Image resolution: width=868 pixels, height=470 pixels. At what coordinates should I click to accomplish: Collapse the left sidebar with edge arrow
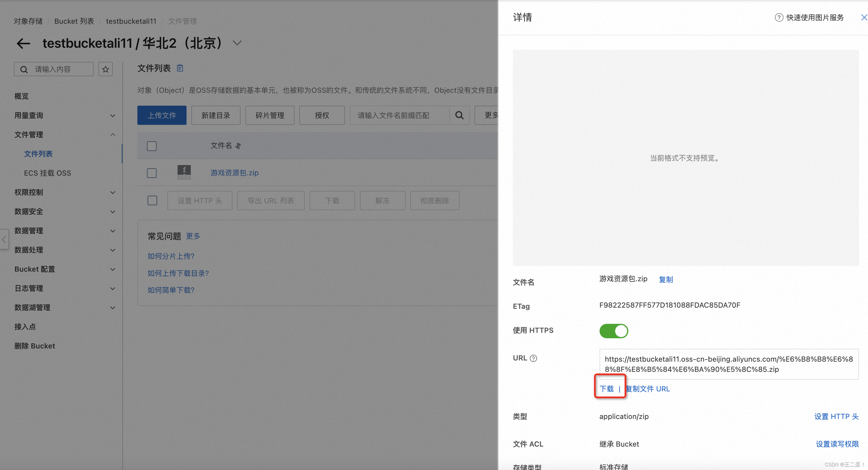point(4,240)
